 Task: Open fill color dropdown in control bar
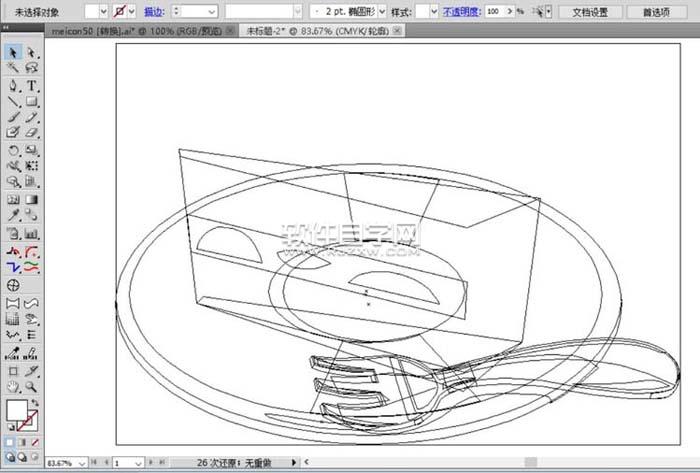click(104, 12)
